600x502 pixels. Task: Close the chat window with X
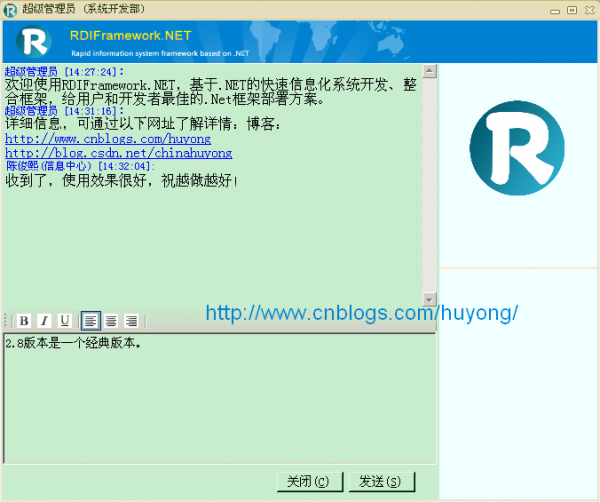coord(590,10)
